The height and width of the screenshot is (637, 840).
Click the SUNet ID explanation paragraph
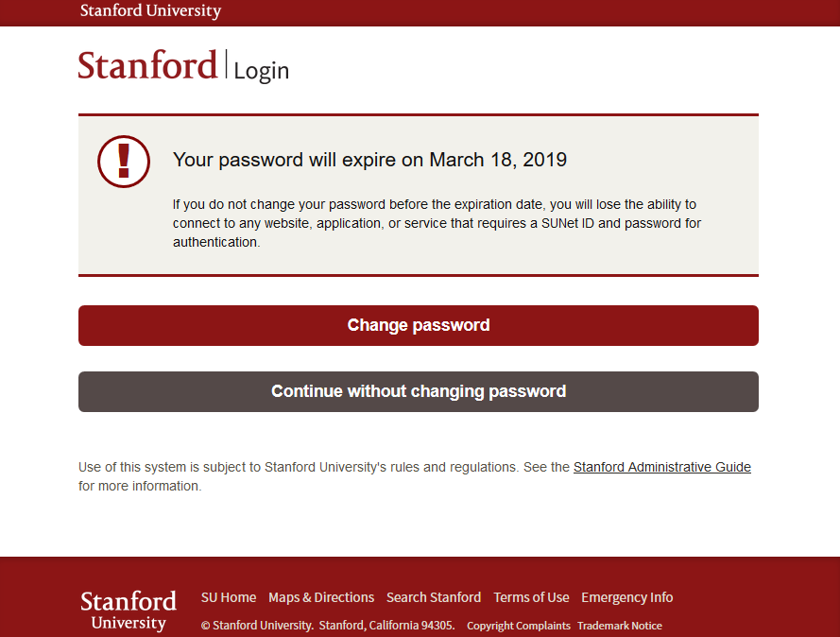click(x=436, y=223)
